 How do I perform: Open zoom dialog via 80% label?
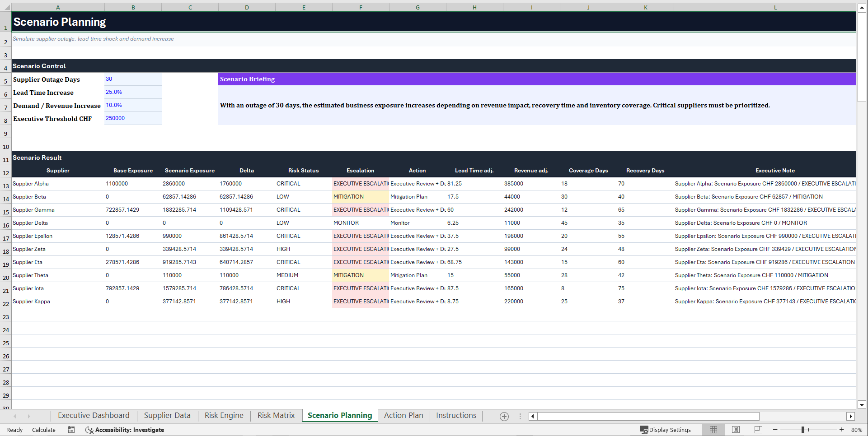(856, 430)
